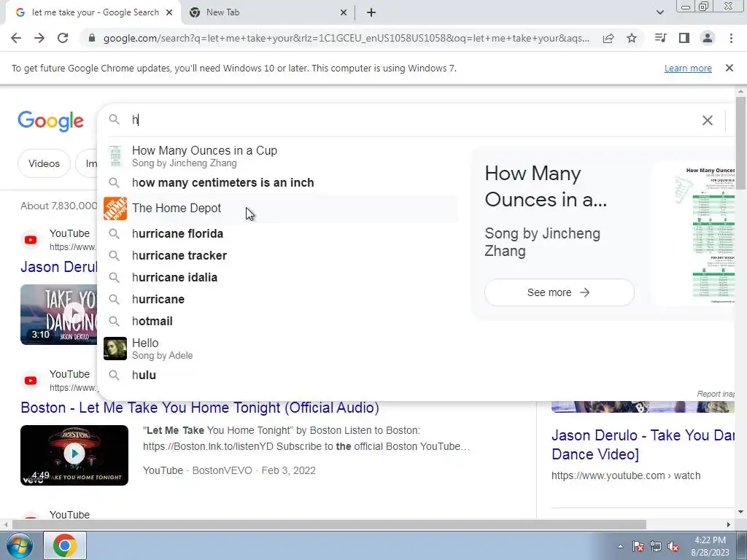Dismiss the Chrome update notification bar
This screenshot has width=747, height=560.
(729, 68)
